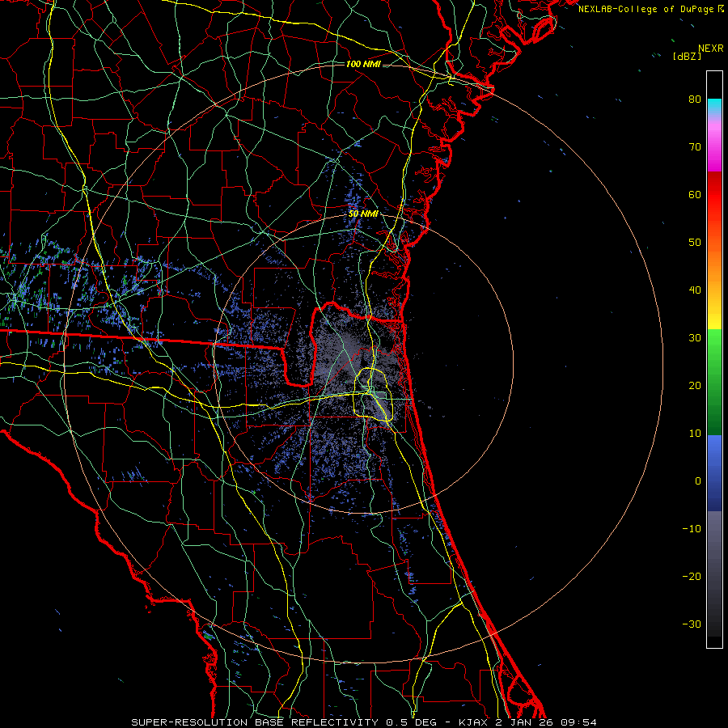Click the cyan segment of the reflectivity color bar

(x=714, y=106)
